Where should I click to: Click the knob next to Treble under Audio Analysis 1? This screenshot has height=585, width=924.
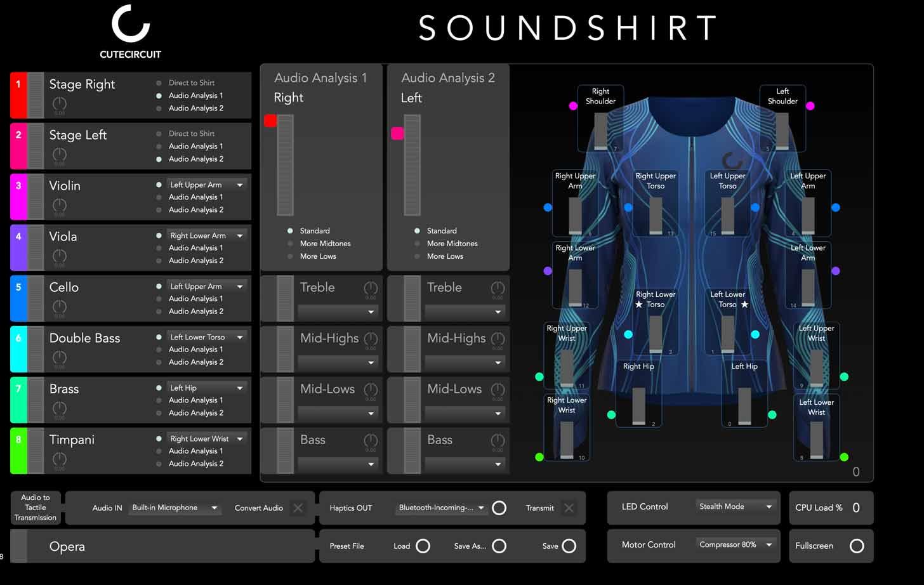tap(371, 289)
